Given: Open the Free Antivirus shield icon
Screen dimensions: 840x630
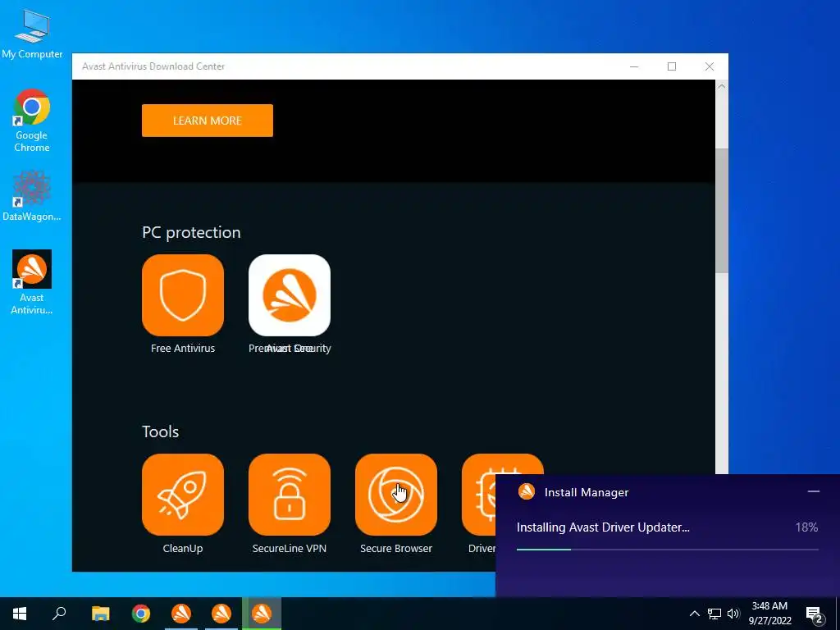Looking at the screenshot, I should click(183, 295).
